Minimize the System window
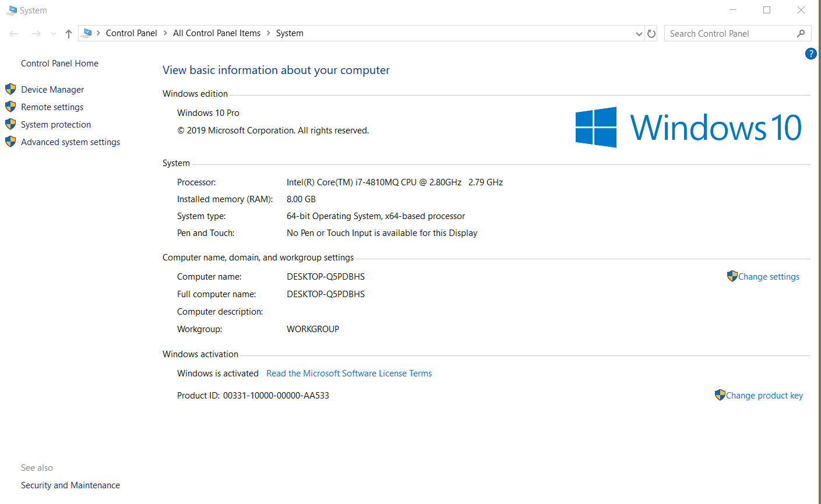The height and width of the screenshot is (504, 821). click(x=733, y=10)
